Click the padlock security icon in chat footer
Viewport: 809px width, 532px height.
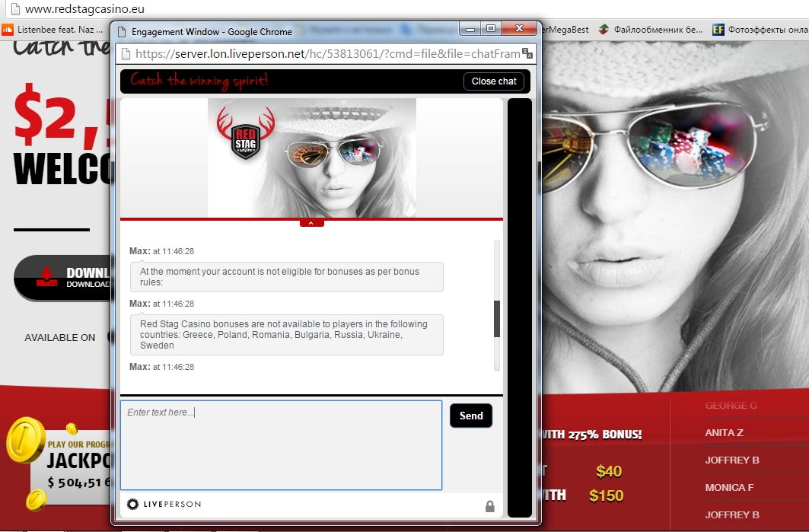point(489,506)
